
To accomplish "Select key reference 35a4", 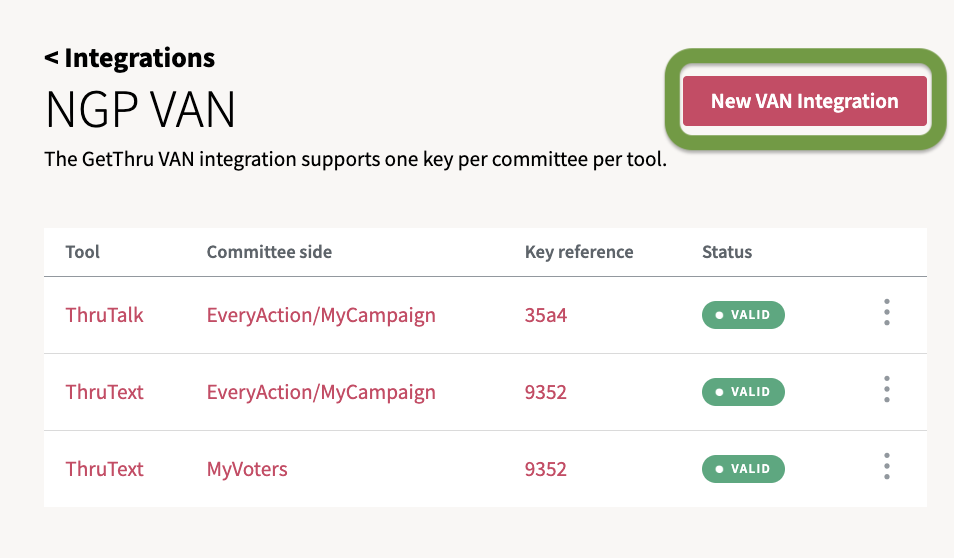I will tap(545, 315).
